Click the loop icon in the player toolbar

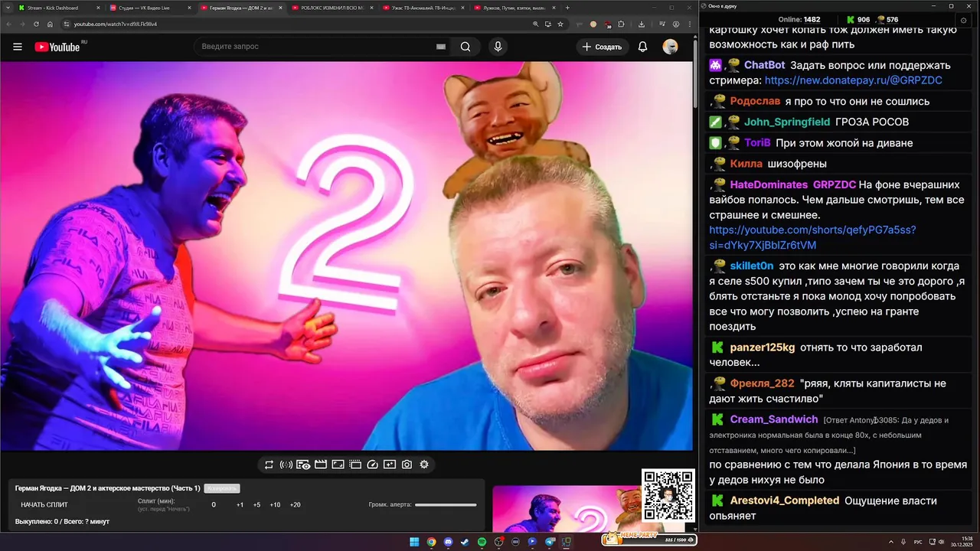(x=269, y=465)
